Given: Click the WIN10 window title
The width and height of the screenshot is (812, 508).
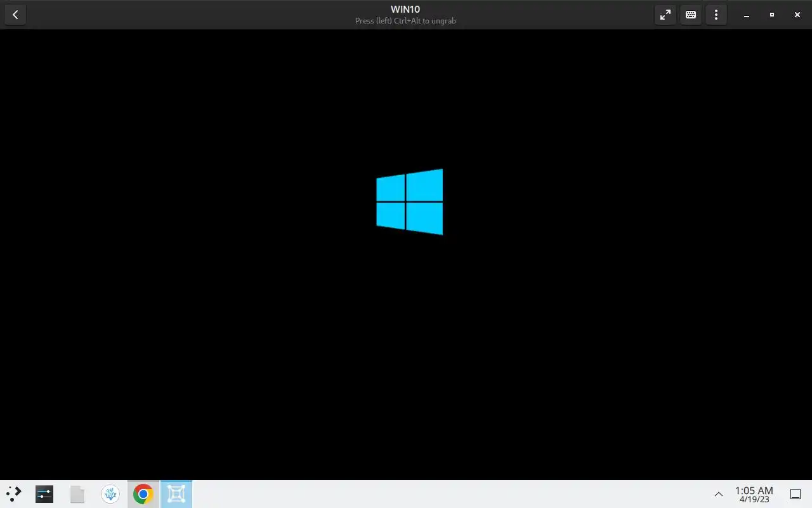Looking at the screenshot, I should tap(405, 10).
